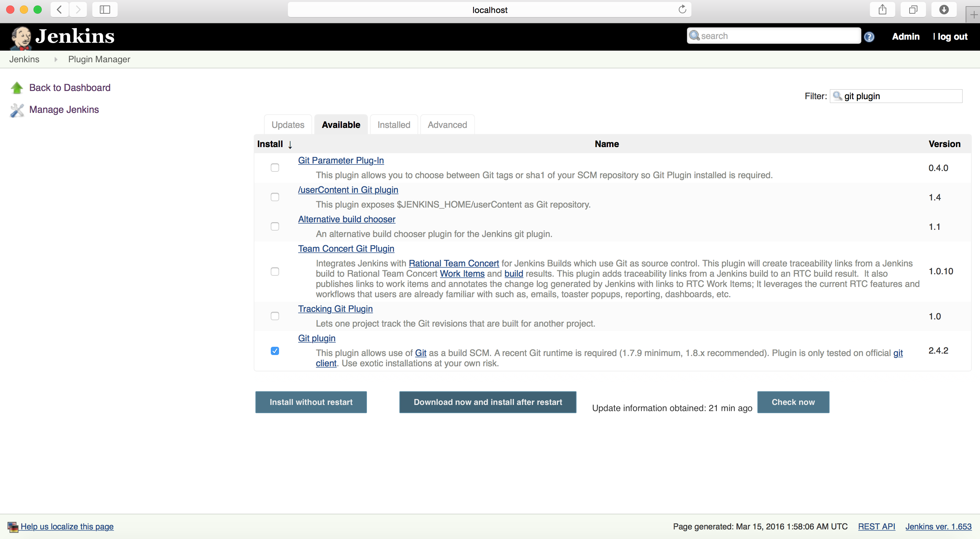Click the Check now button
The width and height of the screenshot is (980, 539).
pyautogui.click(x=793, y=402)
